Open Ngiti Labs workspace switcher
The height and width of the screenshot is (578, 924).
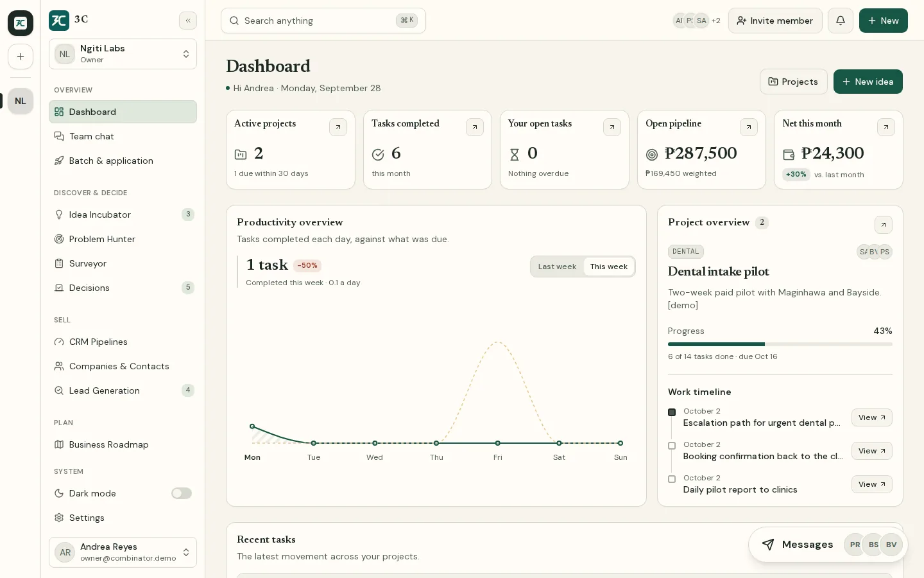coord(123,54)
